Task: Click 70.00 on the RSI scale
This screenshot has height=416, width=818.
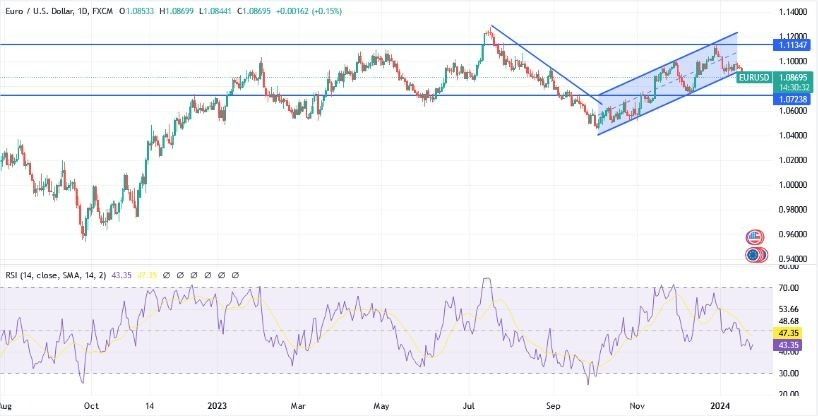Action: (788, 288)
